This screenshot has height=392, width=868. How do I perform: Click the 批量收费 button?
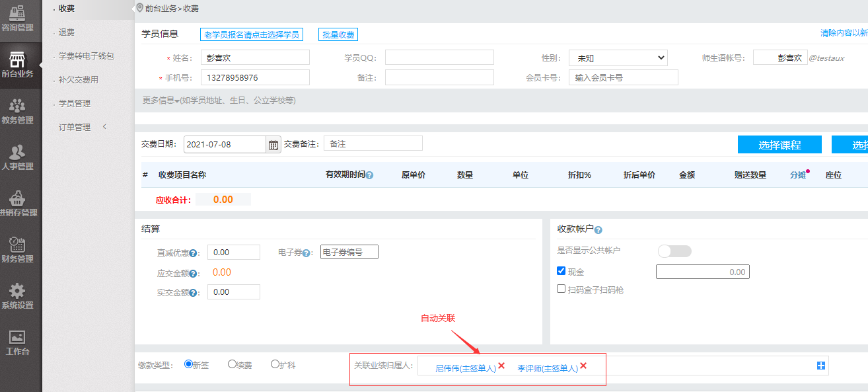[x=338, y=34]
